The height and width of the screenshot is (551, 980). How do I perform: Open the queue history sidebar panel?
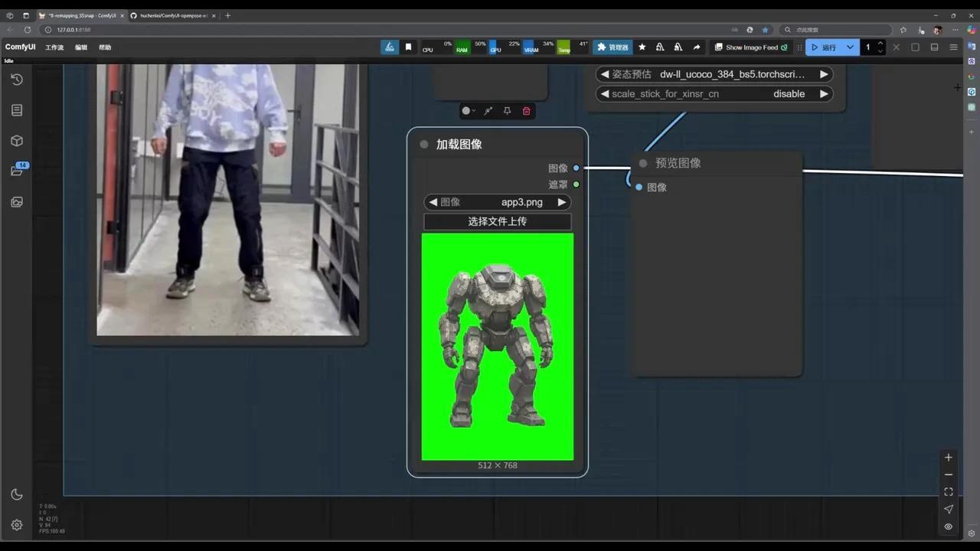click(17, 80)
